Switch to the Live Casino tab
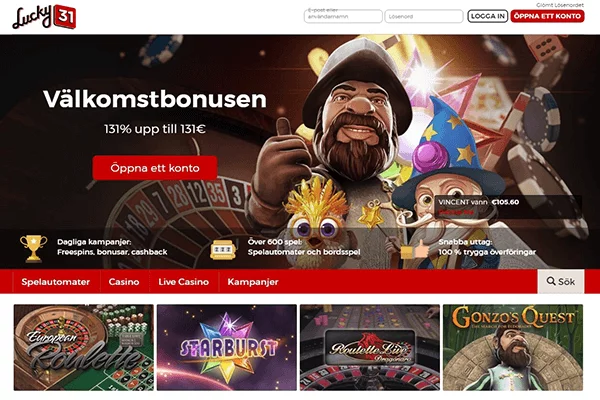This screenshot has height=400, width=600. pos(184,282)
